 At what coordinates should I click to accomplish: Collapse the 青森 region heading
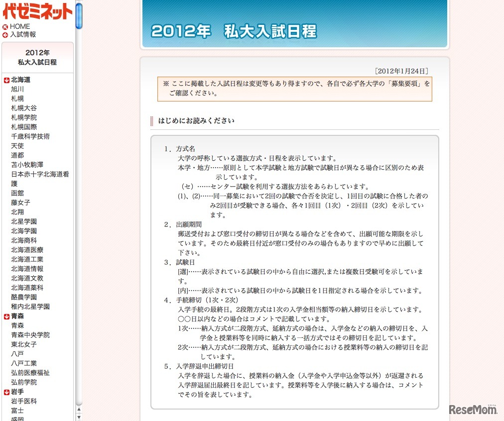(x=17, y=316)
